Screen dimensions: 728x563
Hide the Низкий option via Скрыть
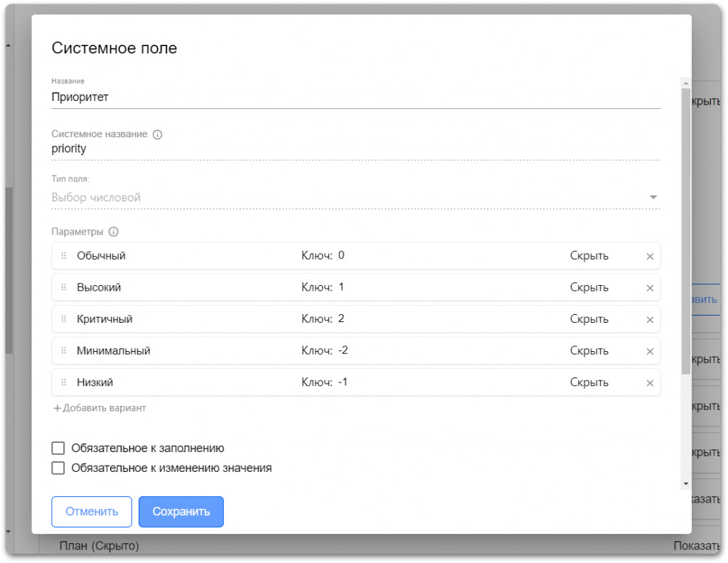pyautogui.click(x=589, y=382)
